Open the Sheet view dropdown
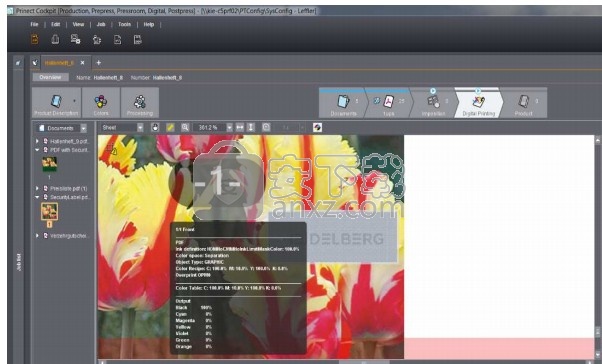 pos(140,128)
